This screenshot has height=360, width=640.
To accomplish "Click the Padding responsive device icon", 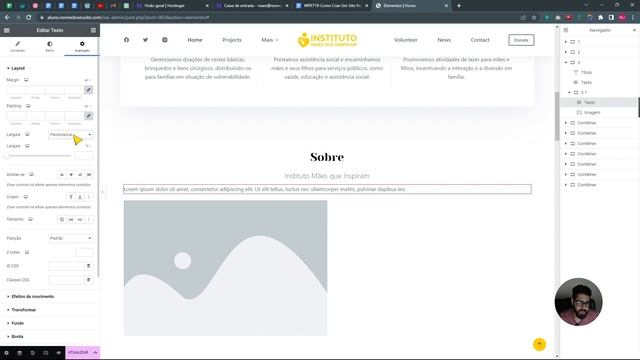I will (28, 106).
